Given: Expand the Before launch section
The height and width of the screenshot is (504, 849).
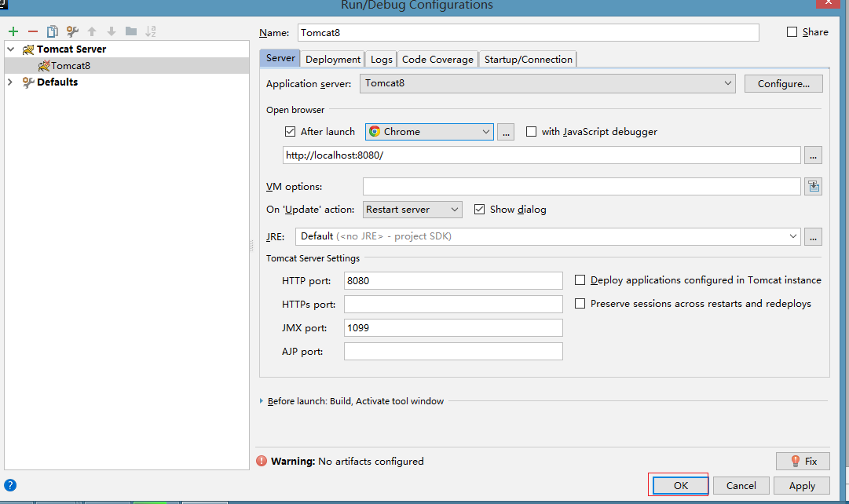Looking at the screenshot, I should pyautogui.click(x=262, y=401).
